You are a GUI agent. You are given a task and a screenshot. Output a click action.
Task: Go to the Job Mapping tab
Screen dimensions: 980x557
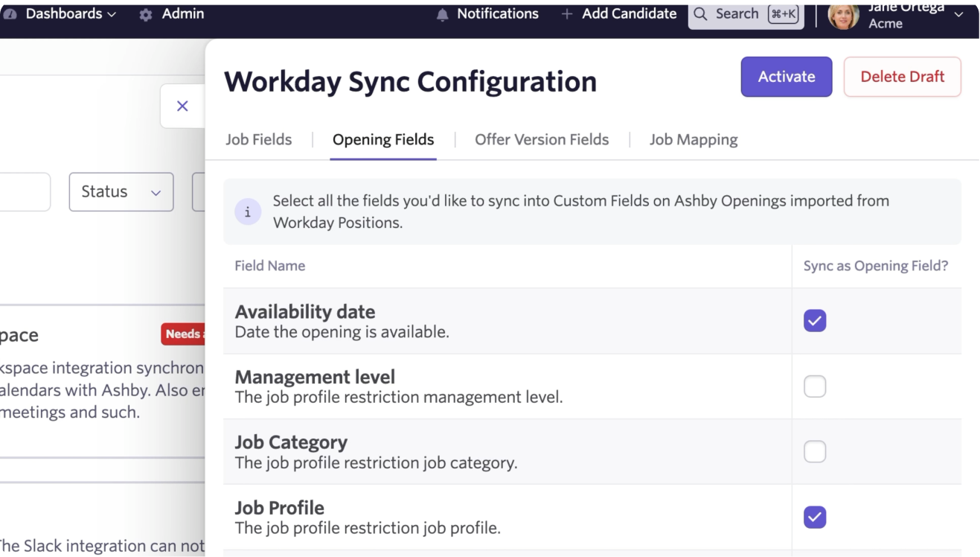pos(694,140)
